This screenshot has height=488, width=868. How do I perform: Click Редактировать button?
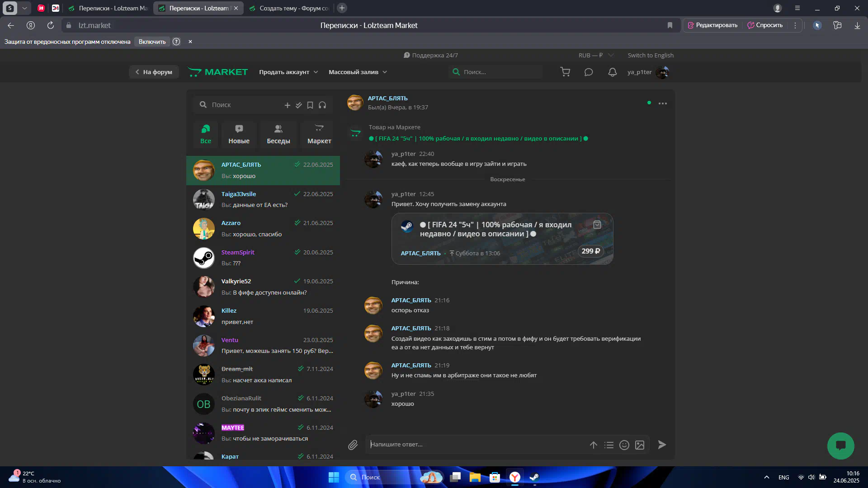tap(713, 25)
